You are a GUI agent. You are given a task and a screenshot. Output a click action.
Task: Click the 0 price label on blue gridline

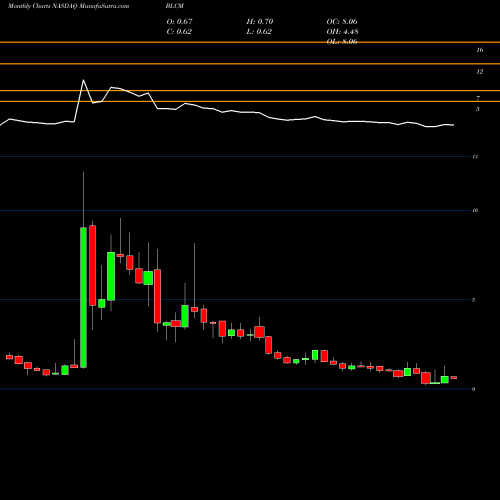pos(474,389)
